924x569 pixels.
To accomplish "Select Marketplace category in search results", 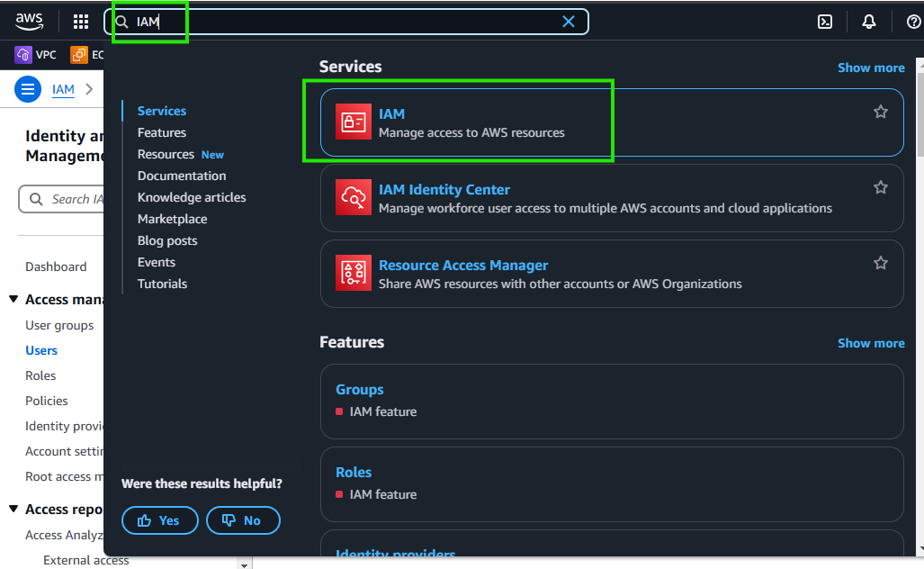I will (172, 219).
